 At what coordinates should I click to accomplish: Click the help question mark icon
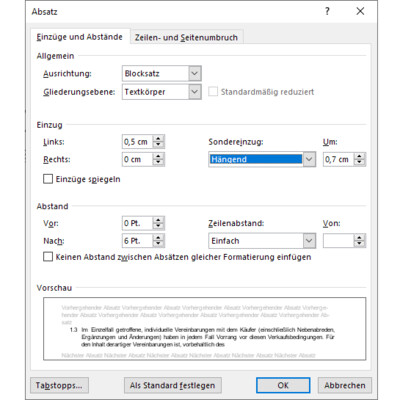(327, 11)
